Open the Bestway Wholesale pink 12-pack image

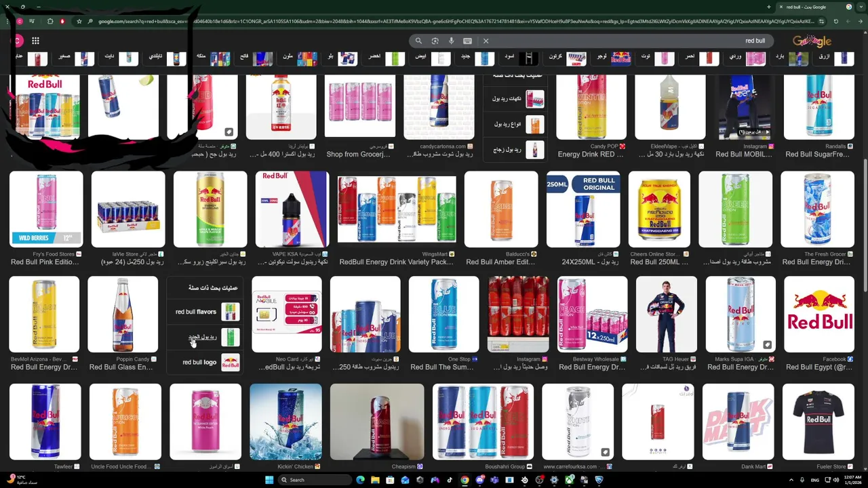[x=592, y=314]
